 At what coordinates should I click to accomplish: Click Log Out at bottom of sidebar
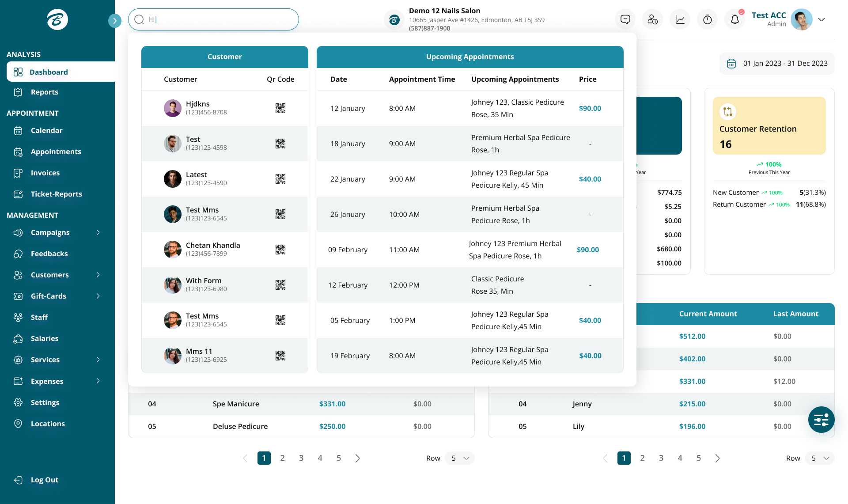click(44, 480)
